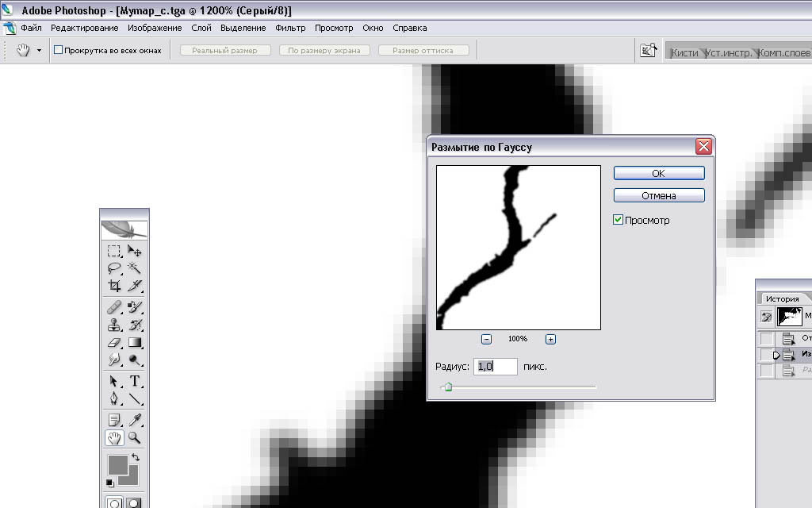Click the blur preview image
This screenshot has height=508, width=812.
tap(519, 248)
